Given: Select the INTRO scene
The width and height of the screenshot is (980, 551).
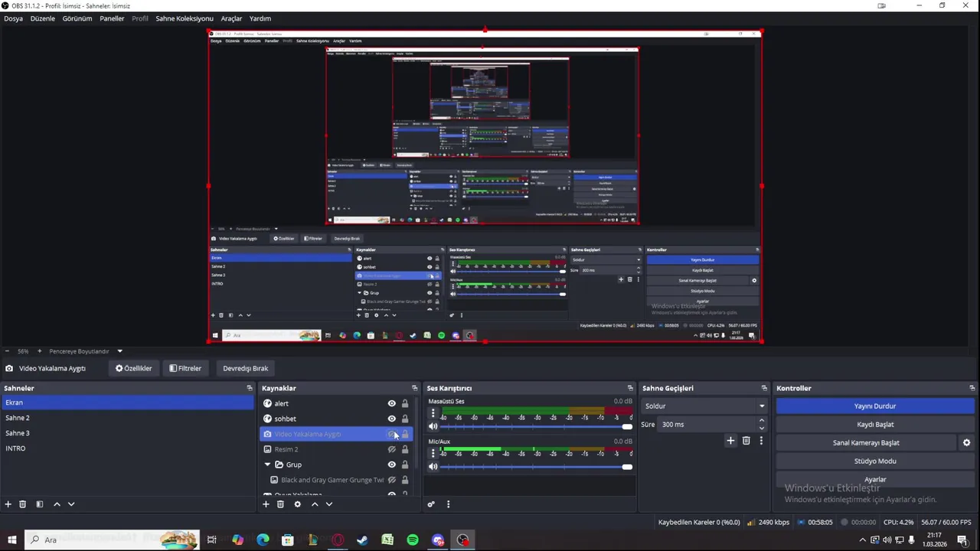Looking at the screenshot, I should tap(127, 448).
